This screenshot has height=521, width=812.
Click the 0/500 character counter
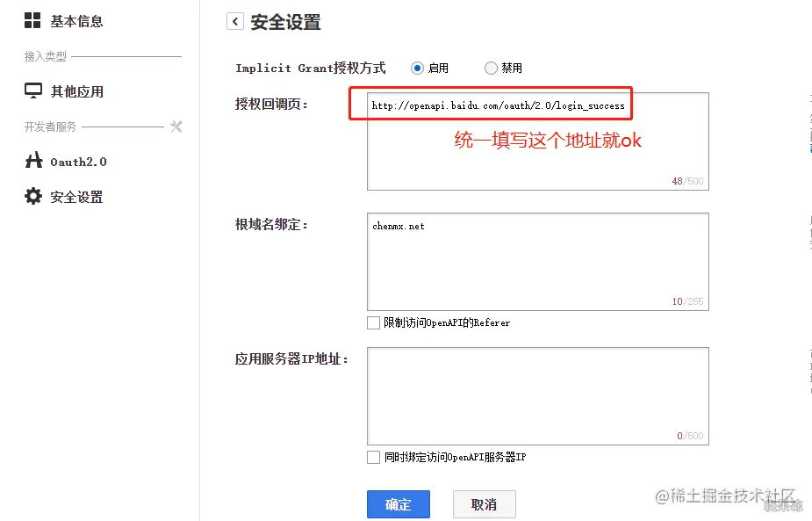point(690,436)
